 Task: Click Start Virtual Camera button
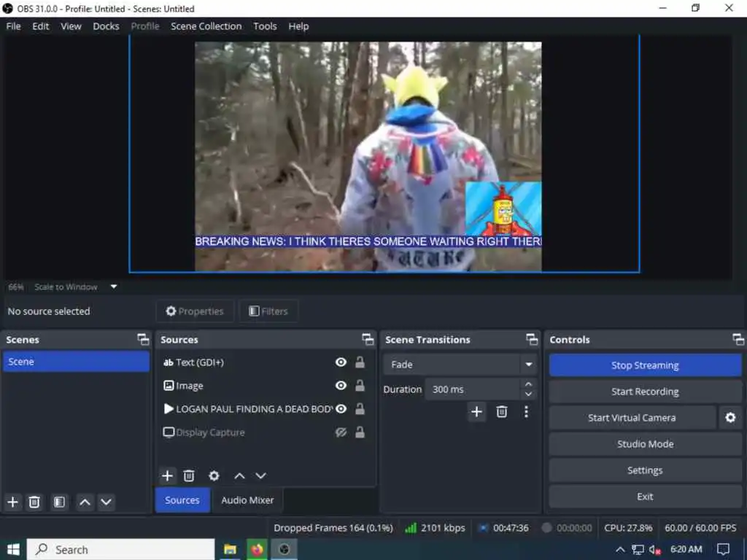coord(632,418)
